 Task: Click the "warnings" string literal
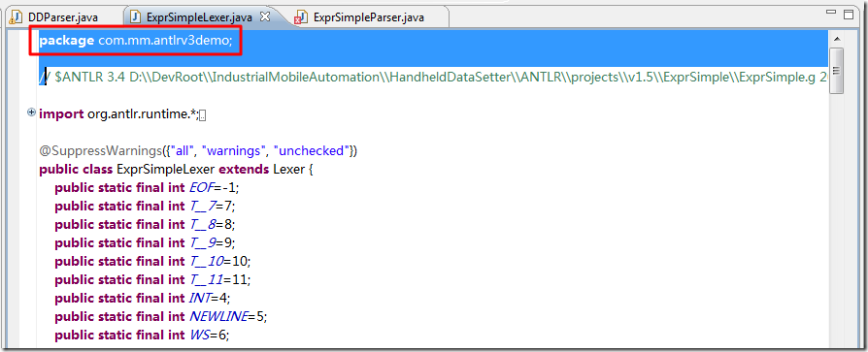pos(233,151)
